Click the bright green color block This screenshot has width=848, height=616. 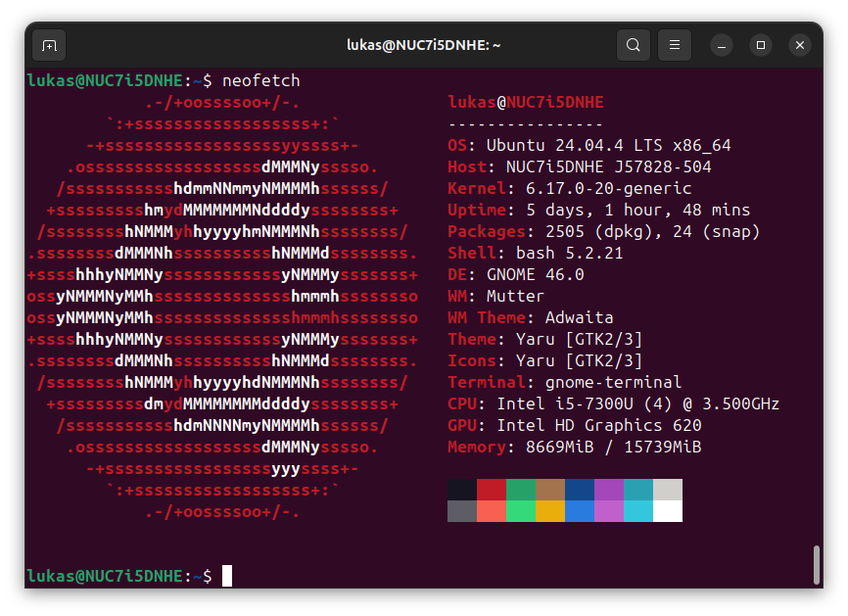(521, 511)
